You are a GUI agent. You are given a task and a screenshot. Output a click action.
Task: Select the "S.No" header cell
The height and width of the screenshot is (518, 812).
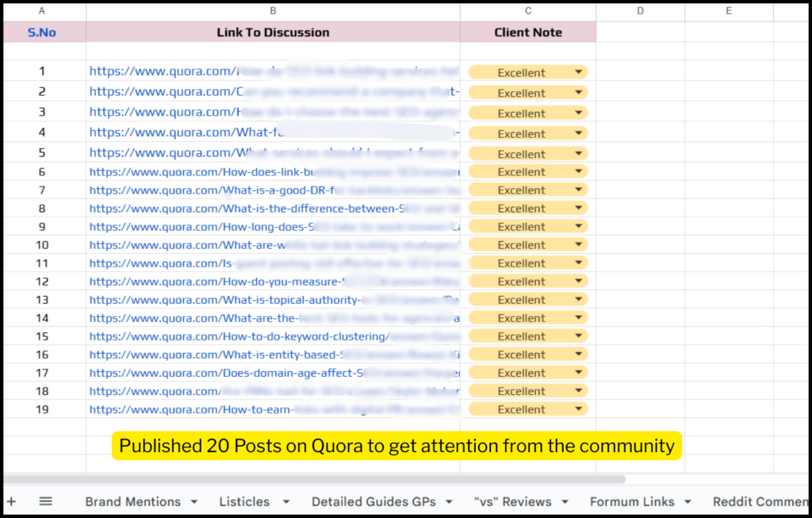pos(44,32)
